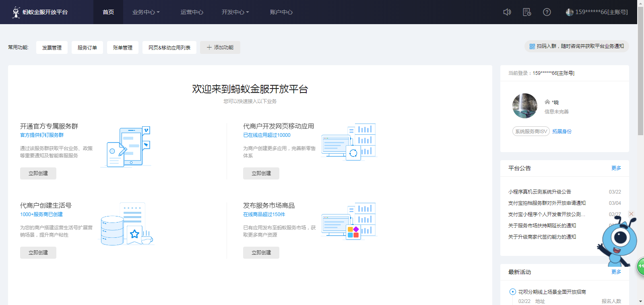The height and width of the screenshot is (305, 644).
Task: Open 支付宝小程序个人开发者开放公测 announcement
Action: [547, 214]
